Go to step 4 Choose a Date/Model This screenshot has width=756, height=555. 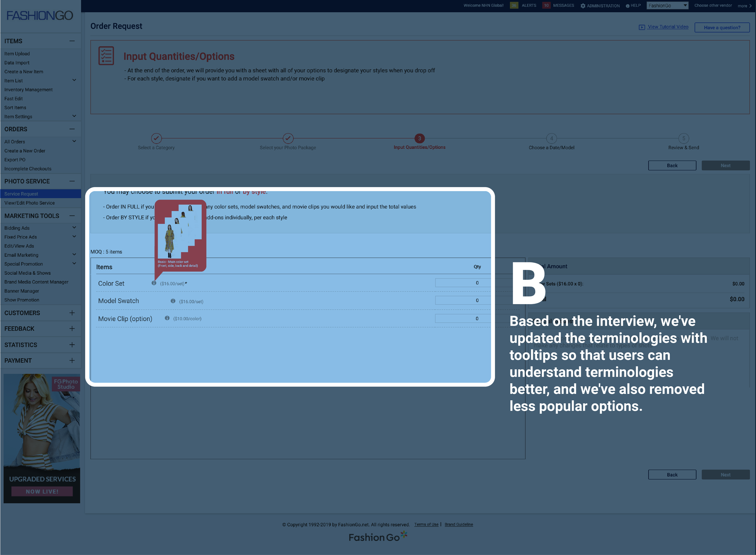click(551, 138)
